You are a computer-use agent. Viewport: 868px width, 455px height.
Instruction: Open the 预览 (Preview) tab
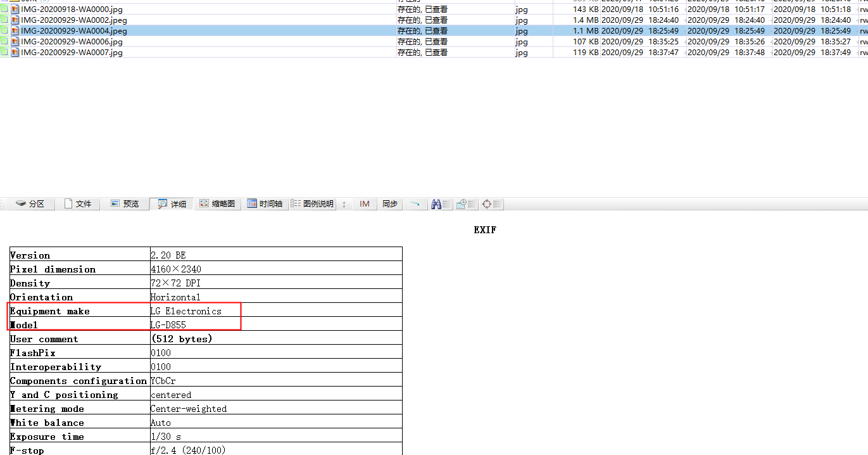(125, 203)
